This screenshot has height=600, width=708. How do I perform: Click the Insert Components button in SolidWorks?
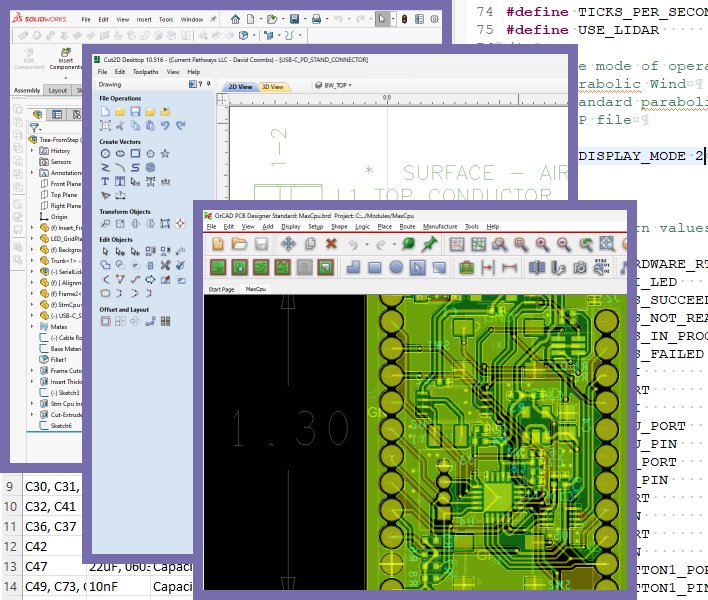[66, 60]
